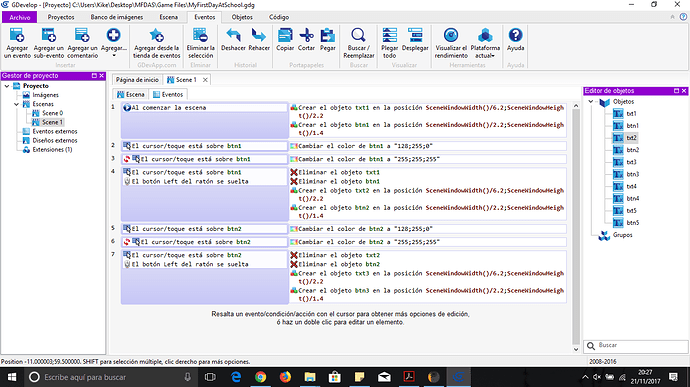Select object txt5 in Editor de objetos
690x387 pixels.
[631, 210]
